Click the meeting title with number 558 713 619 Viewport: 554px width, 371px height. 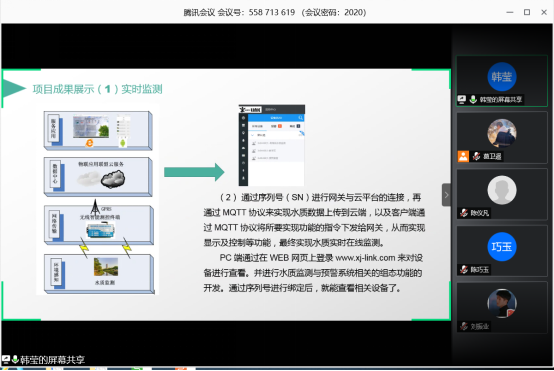[275, 12]
